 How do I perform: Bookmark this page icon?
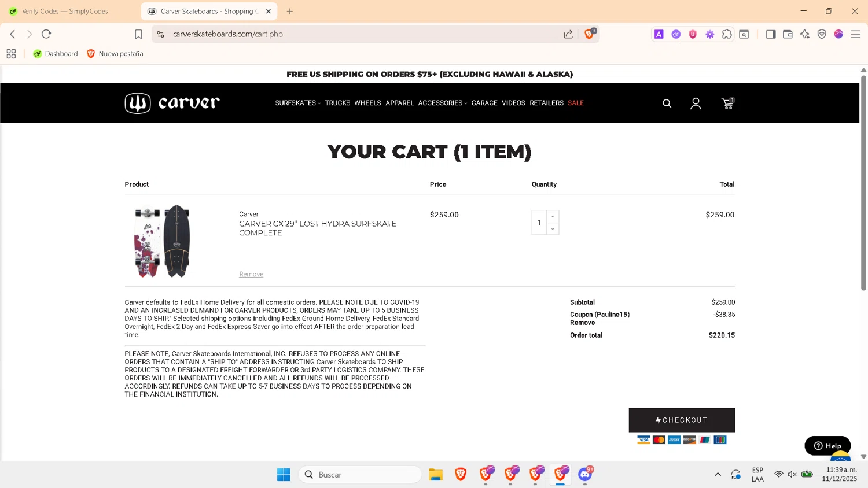pos(138,34)
